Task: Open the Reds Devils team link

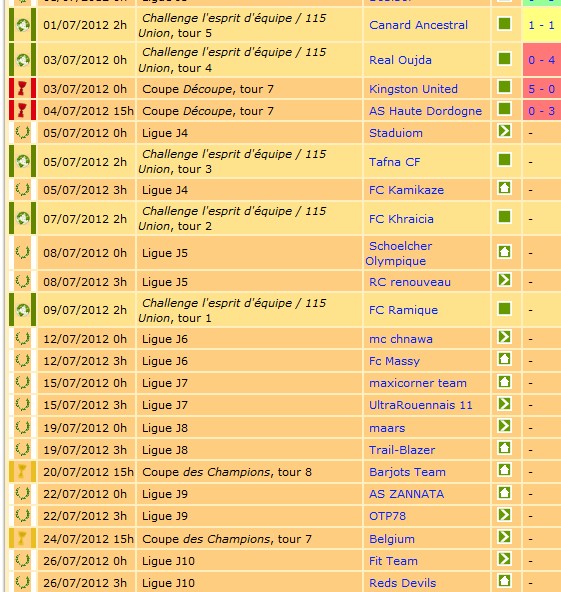Action: (x=402, y=583)
